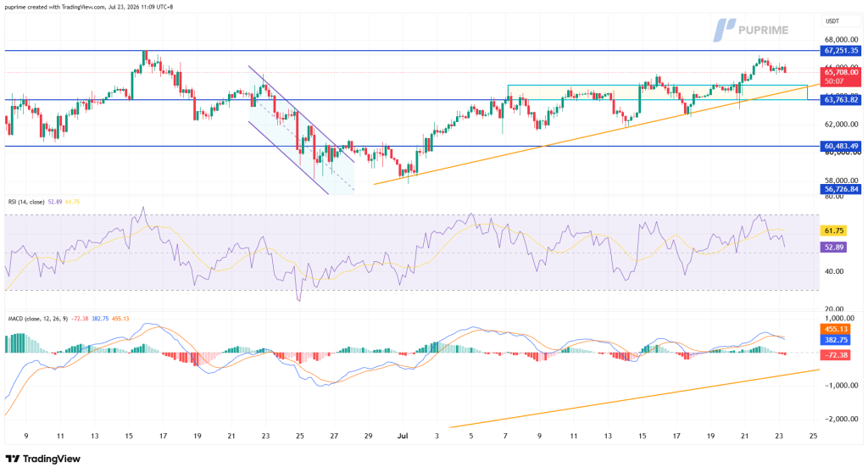Click the purple-filled 52.89 tag on RSI scale

(834, 247)
